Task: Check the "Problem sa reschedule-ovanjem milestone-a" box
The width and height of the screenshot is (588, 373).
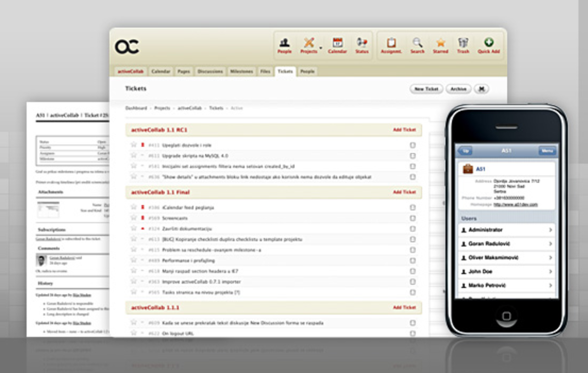Action: click(413, 250)
